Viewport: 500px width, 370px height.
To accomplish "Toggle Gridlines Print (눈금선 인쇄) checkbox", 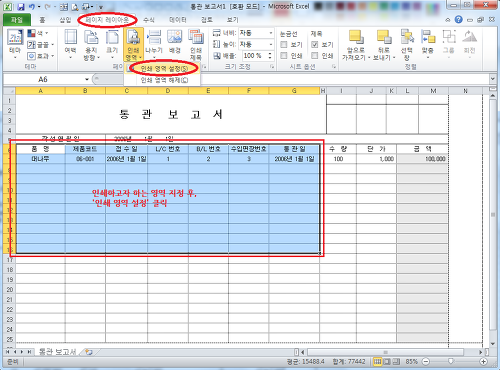I will point(284,55).
